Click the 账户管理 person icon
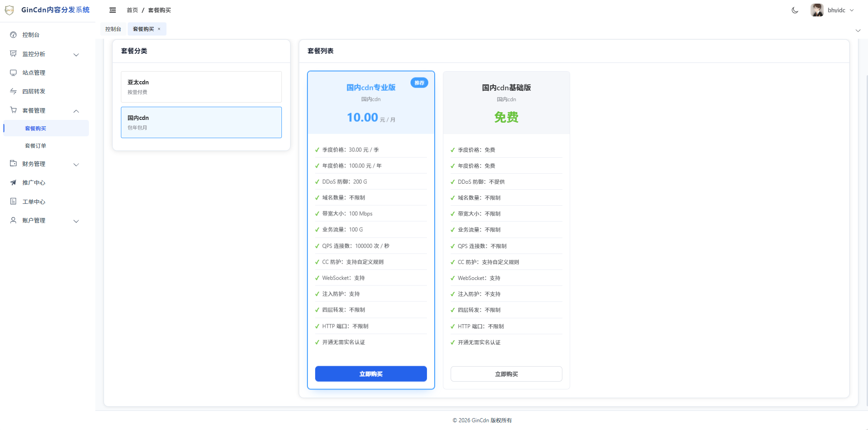This screenshot has width=868, height=430. pos(13,220)
